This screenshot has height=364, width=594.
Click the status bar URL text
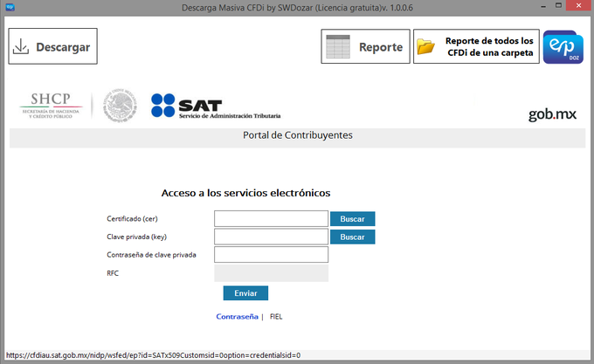154,355
